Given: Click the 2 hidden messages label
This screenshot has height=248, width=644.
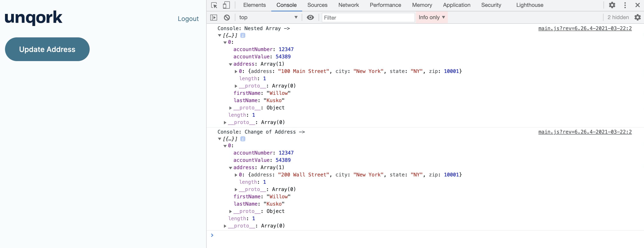Looking at the screenshot, I should 618,17.
